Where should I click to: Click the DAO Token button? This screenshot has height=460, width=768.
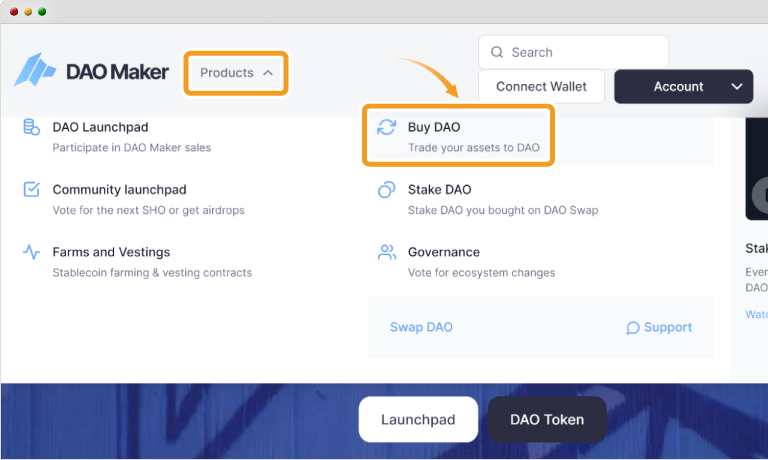pyautogui.click(x=547, y=419)
